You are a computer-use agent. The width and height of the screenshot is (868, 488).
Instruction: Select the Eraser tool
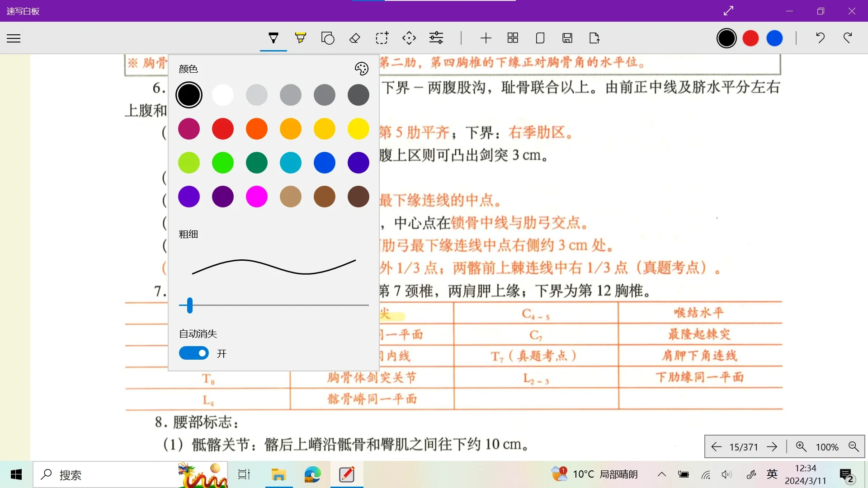[355, 38]
